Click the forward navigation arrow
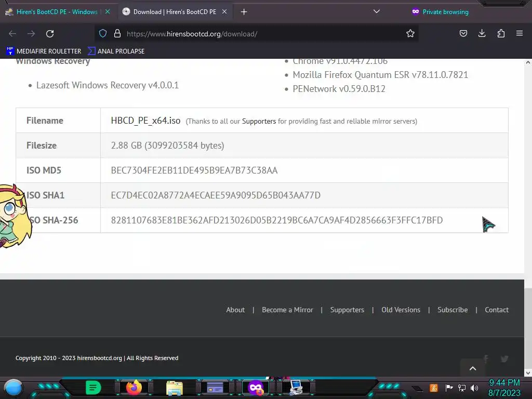The width and height of the screenshot is (532, 399). (x=31, y=34)
